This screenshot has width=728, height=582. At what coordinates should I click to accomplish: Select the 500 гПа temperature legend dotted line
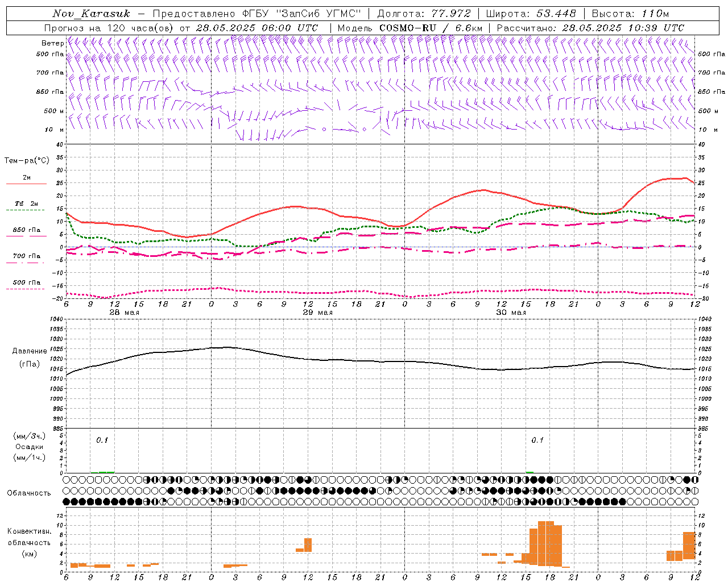[x=26, y=289]
